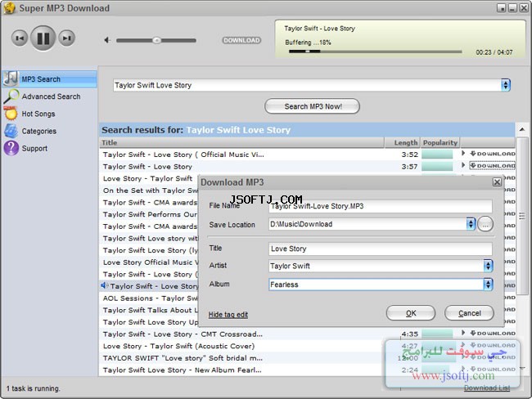Select 'Taylor Swift Talks About' result row
Image resolution: width=532 pixels, height=399 pixels.
tap(149, 310)
